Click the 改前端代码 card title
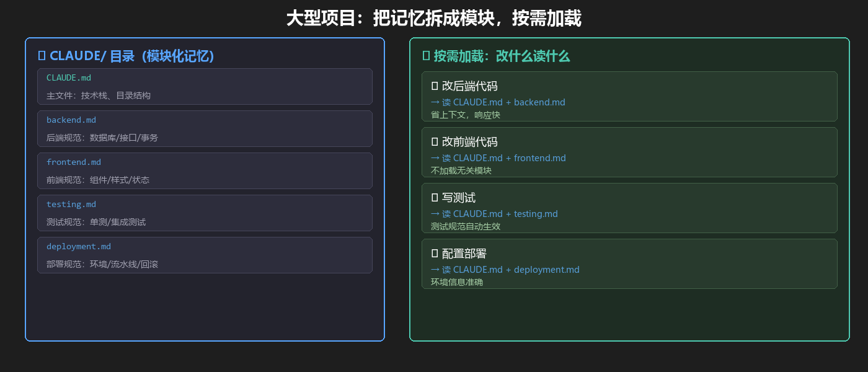868x372 pixels. pyautogui.click(x=469, y=142)
